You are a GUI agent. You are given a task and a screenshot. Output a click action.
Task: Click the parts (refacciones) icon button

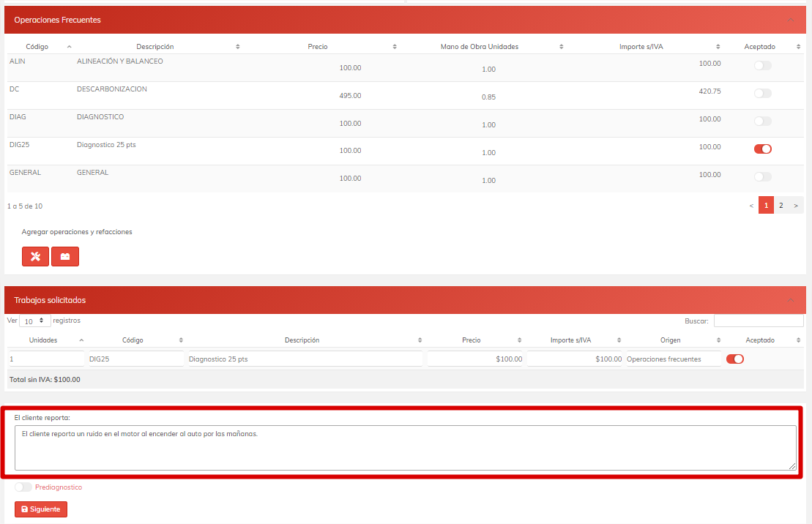(x=65, y=257)
